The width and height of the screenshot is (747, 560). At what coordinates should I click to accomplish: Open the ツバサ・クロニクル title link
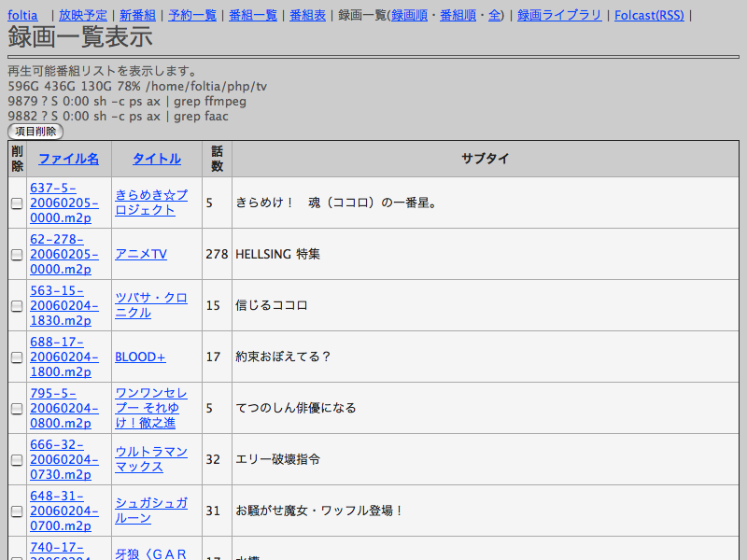tap(150, 305)
